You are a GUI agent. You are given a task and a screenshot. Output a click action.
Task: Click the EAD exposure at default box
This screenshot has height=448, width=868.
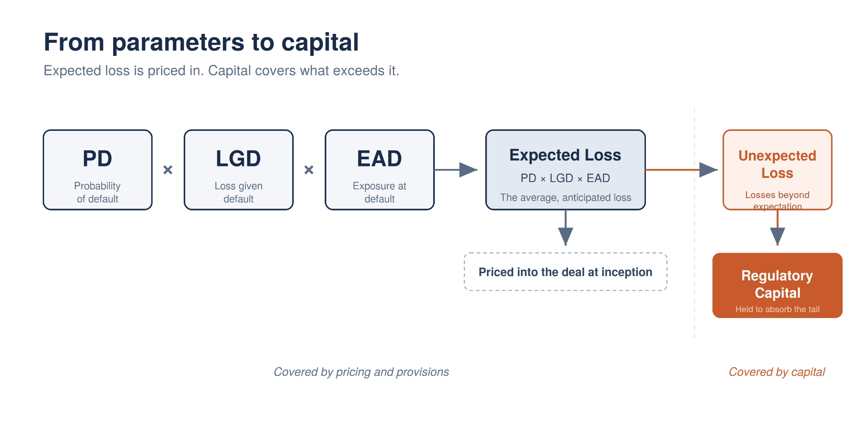pyautogui.click(x=380, y=170)
